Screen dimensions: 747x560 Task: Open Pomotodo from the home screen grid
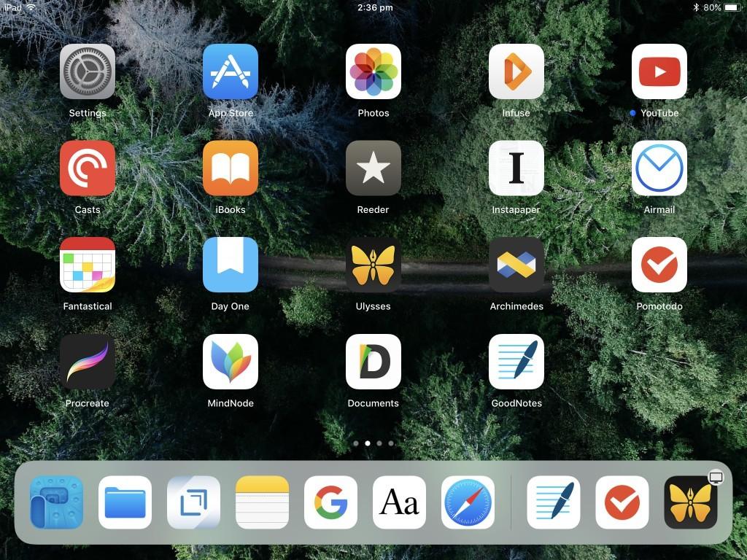click(659, 265)
